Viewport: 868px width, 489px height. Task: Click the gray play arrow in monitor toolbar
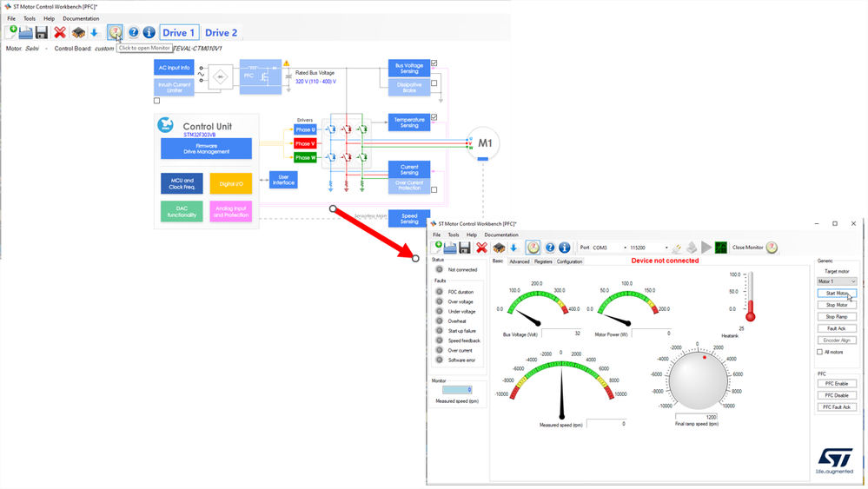tap(706, 248)
